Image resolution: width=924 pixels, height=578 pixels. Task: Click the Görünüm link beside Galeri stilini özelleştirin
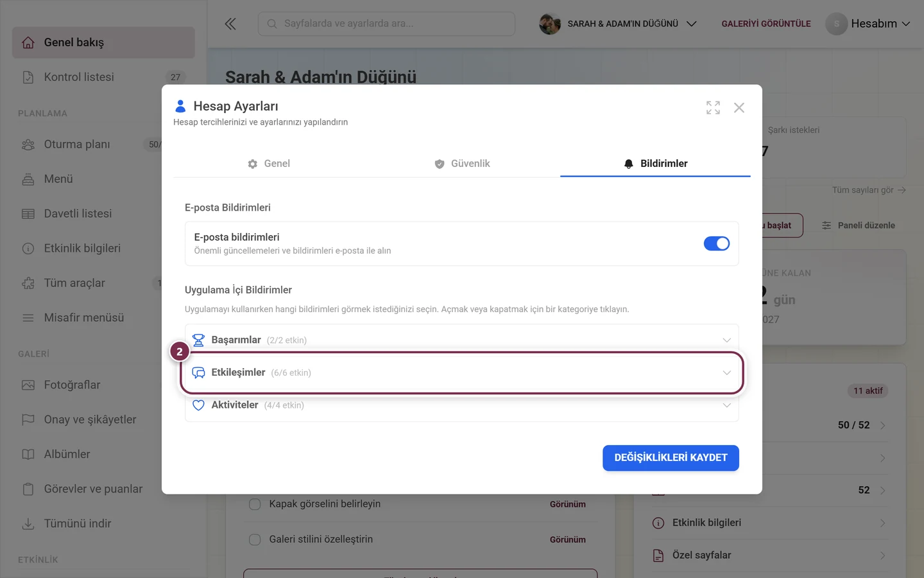(567, 539)
